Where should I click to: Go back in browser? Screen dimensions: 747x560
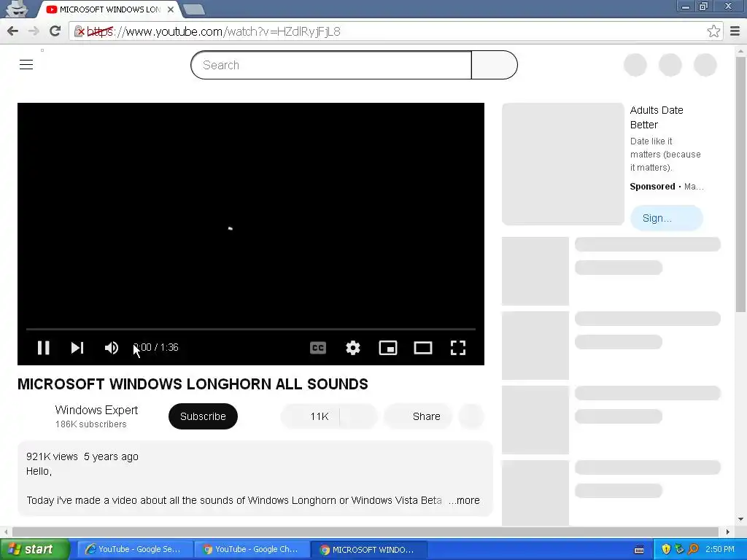pyautogui.click(x=13, y=31)
